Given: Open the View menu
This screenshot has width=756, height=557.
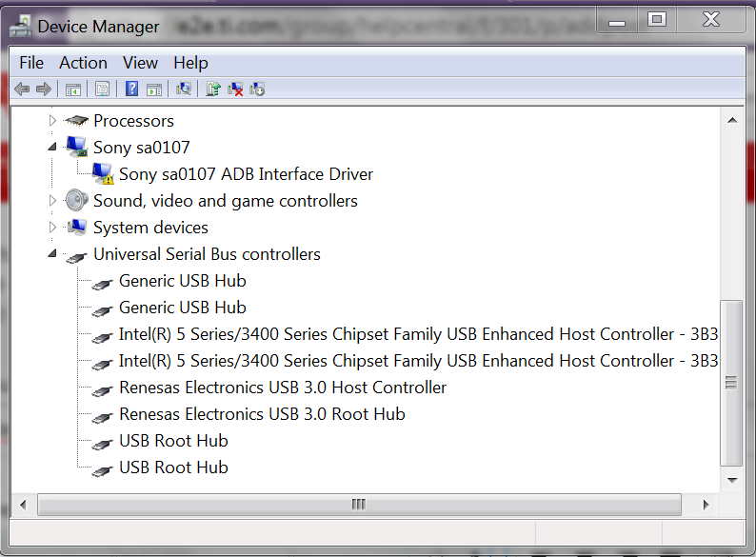Looking at the screenshot, I should pyautogui.click(x=140, y=63).
